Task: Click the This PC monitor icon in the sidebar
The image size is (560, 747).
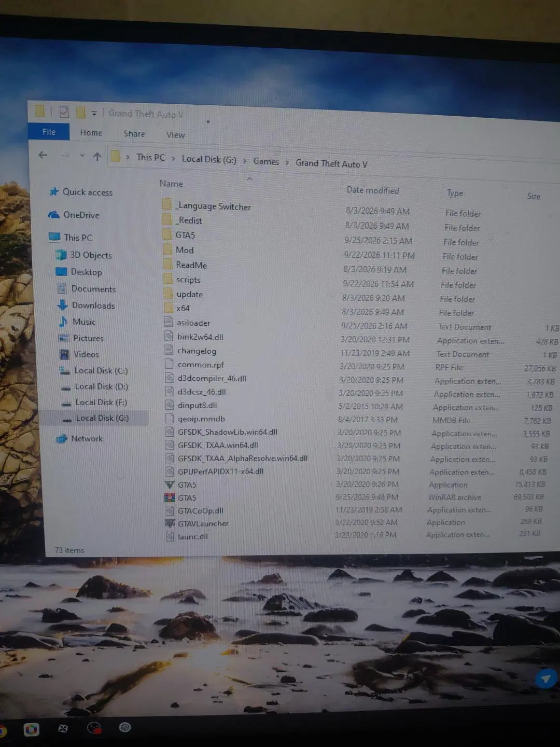Action: [x=54, y=237]
